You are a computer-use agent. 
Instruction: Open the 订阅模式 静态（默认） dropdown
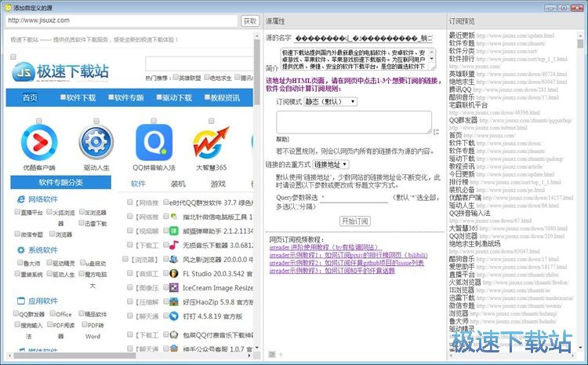pos(330,102)
